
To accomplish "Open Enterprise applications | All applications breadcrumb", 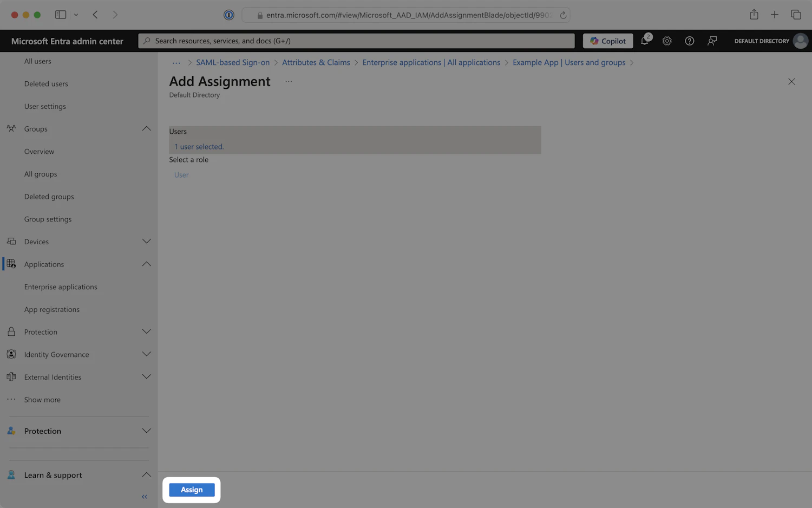I will pyautogui.click(x=431, y=63).
